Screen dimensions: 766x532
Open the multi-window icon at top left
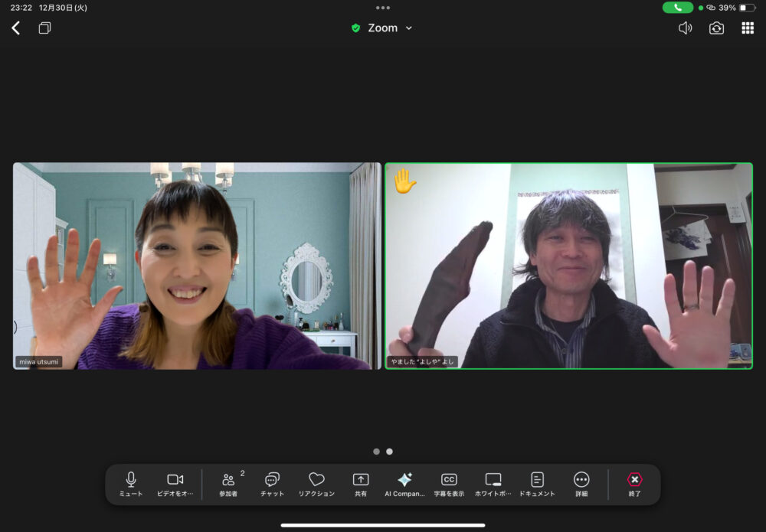click(x=44, y=28)
